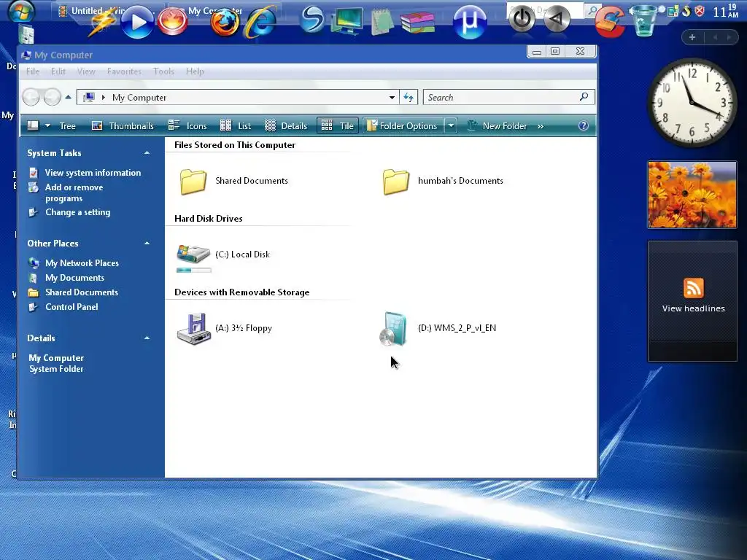The width and height of the screenshot is (747, 560).
Task: Open Internet Explorer from the dock
Action: coord(260,22)
